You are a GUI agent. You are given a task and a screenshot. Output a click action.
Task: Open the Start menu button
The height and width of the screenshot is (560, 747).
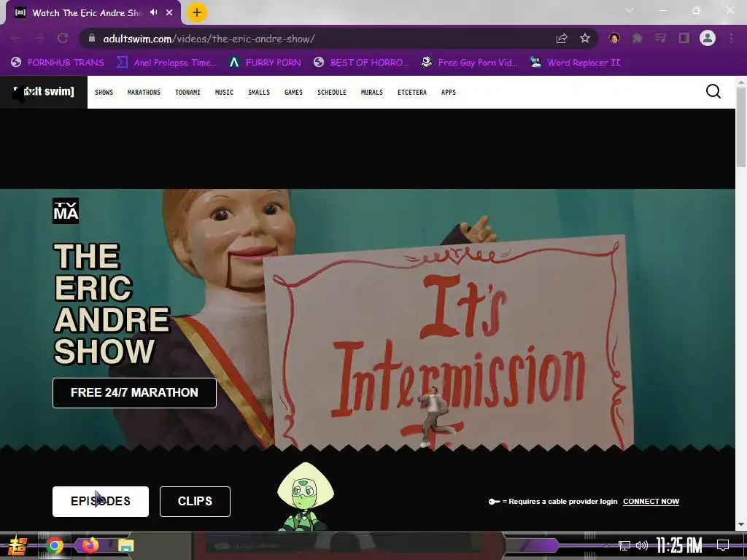pos(18,545)
